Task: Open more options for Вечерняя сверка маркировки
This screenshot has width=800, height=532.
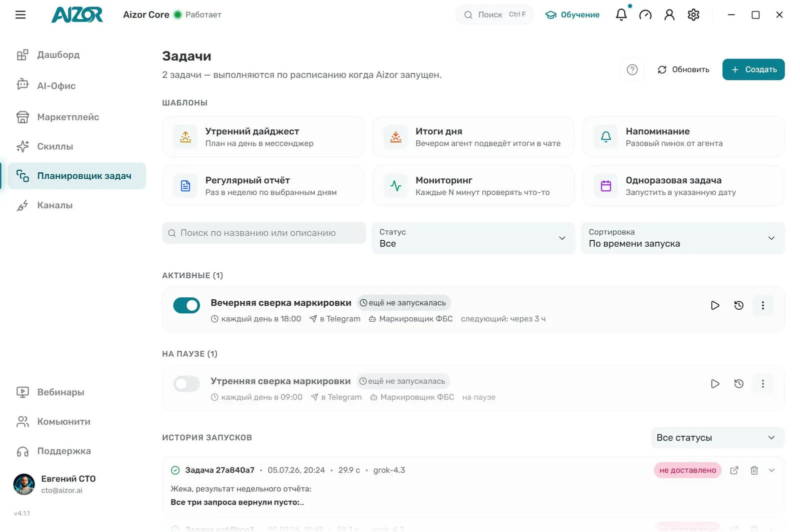Action: coord(762,305)
